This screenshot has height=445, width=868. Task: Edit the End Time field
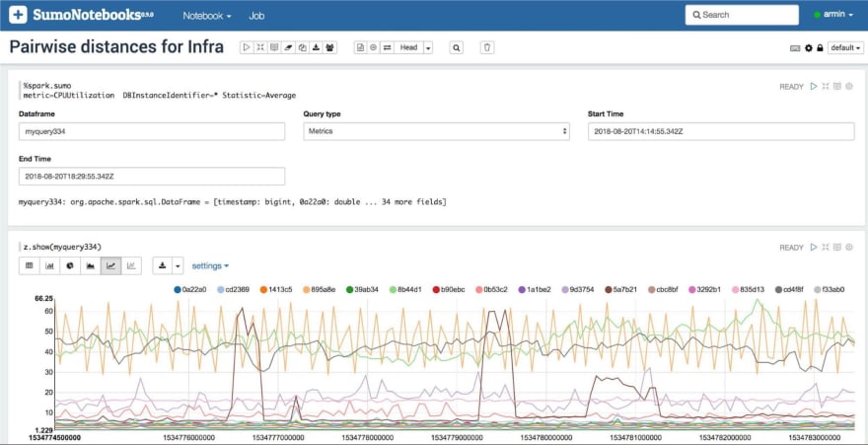152,176
